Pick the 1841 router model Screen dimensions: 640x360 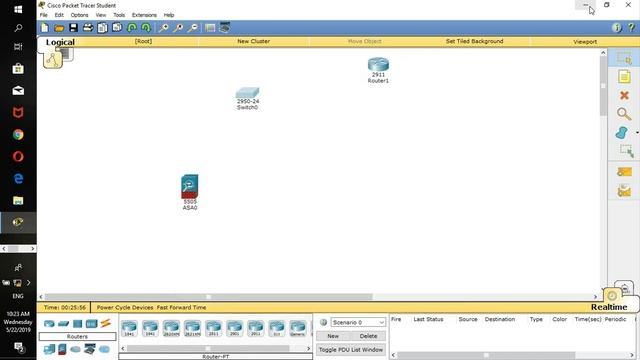click(x=129, y=328)
